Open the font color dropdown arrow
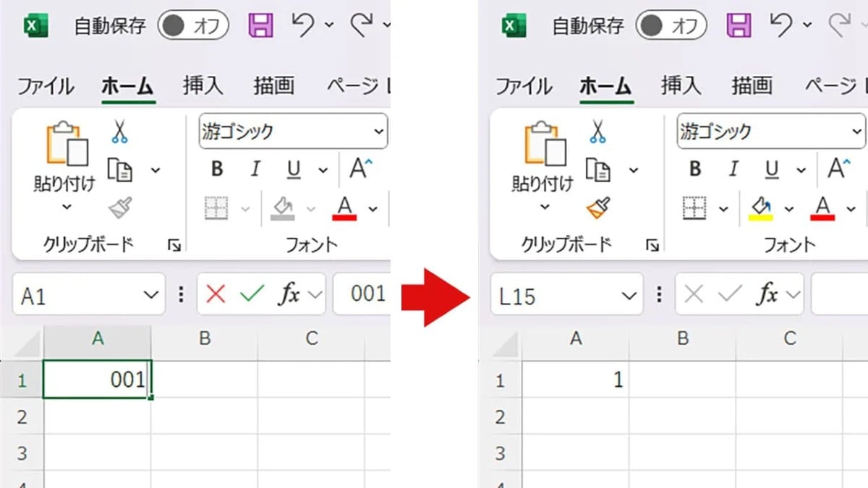 [372, 209]
